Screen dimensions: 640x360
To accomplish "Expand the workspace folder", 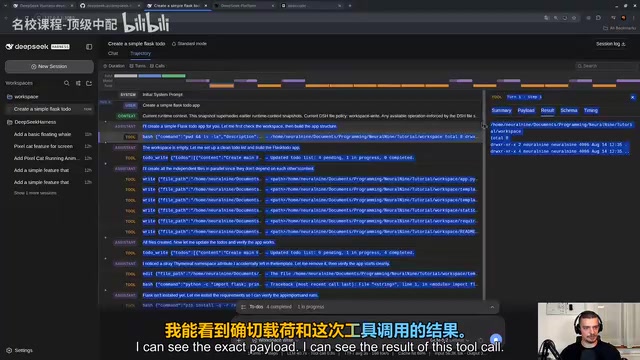I will [x=26, y=97].
